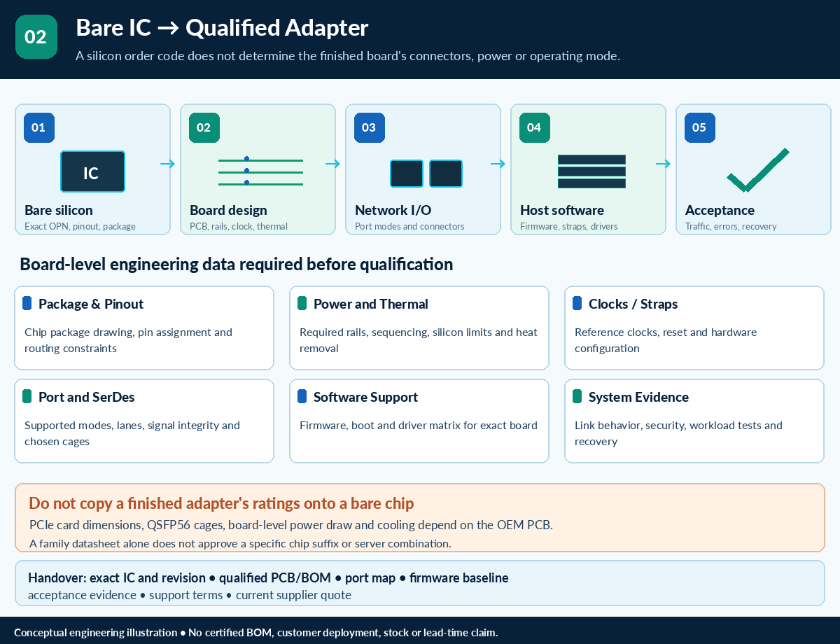Click 'Supported modes, lanes, signal integrity' description
840x644 pixels.
(132, 433)
